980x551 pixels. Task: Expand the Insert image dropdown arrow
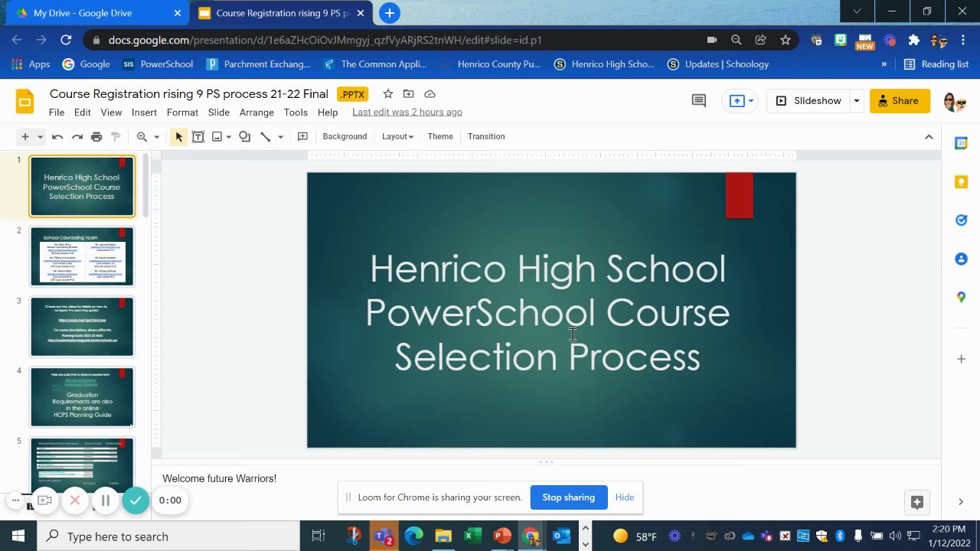point(229,137)
